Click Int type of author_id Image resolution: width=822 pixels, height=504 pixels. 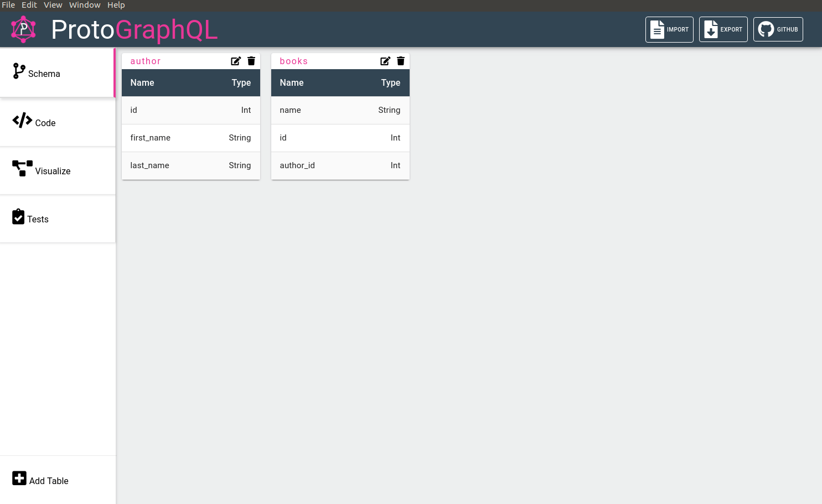[395, 165]
